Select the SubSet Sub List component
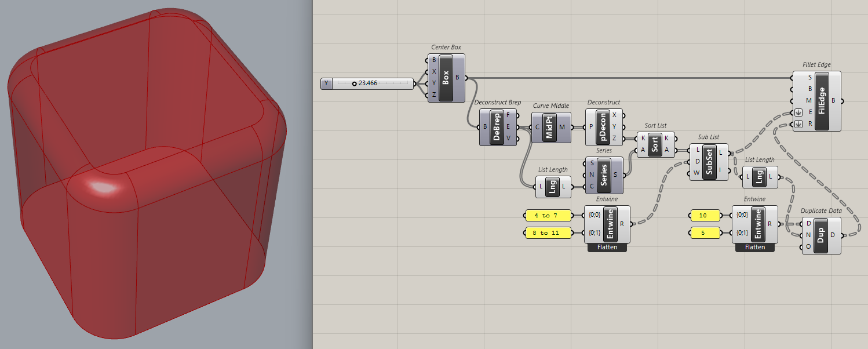The width and height of the screenshot is (868, 349). pyautogui.click(x=708, y=162)
